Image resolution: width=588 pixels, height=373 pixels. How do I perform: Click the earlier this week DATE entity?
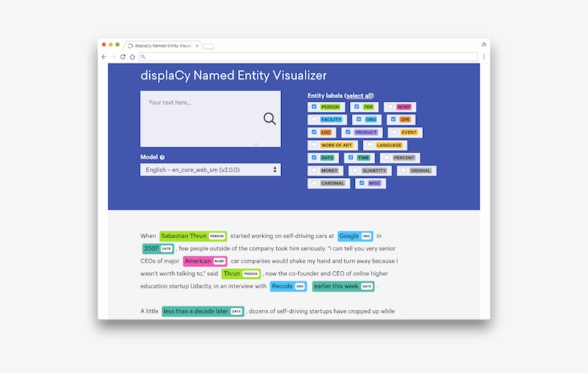[x=343, y=286]
